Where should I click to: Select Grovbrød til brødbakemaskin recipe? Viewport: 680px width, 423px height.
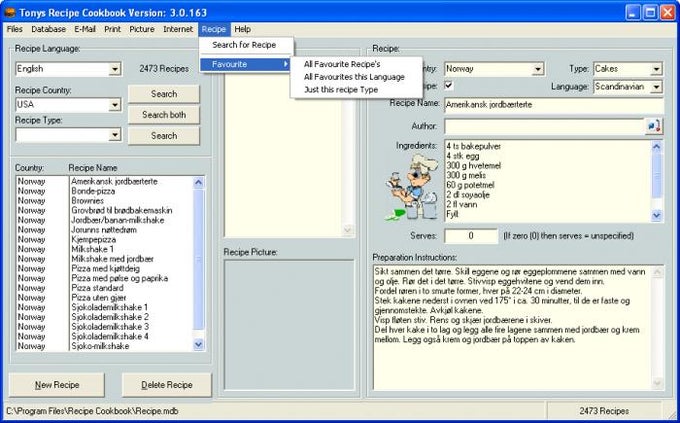click(122, 210)
